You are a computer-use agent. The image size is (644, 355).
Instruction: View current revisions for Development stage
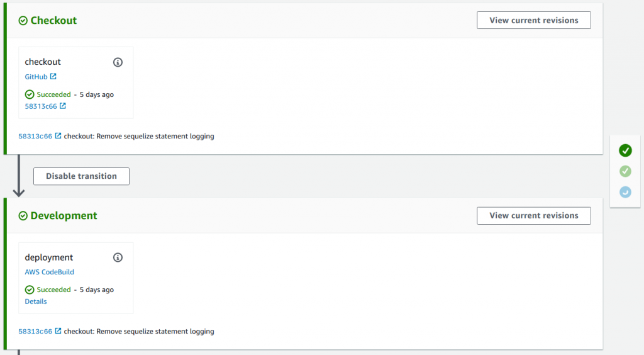(533, 216)
